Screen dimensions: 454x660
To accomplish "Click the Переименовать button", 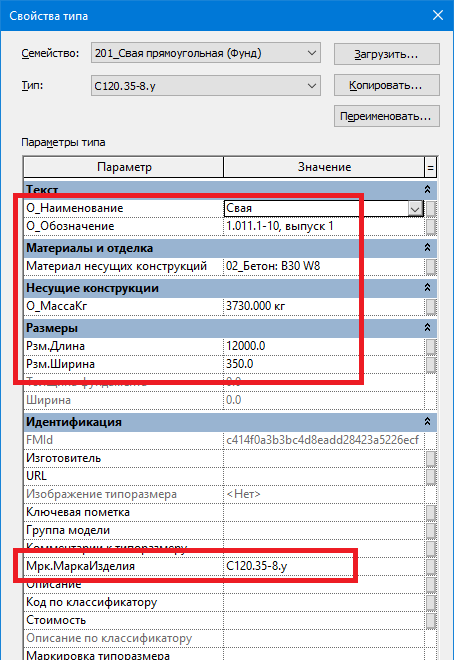I will [387, 116].
